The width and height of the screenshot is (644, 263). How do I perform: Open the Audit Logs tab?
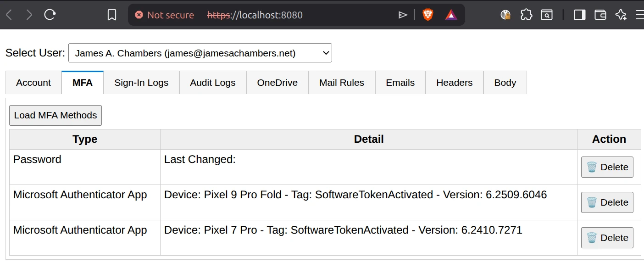coord(213,83)
